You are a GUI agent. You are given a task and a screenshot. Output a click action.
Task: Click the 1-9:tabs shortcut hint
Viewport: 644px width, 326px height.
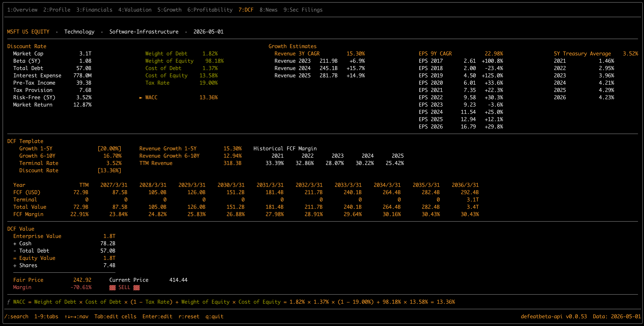point(46,317)
